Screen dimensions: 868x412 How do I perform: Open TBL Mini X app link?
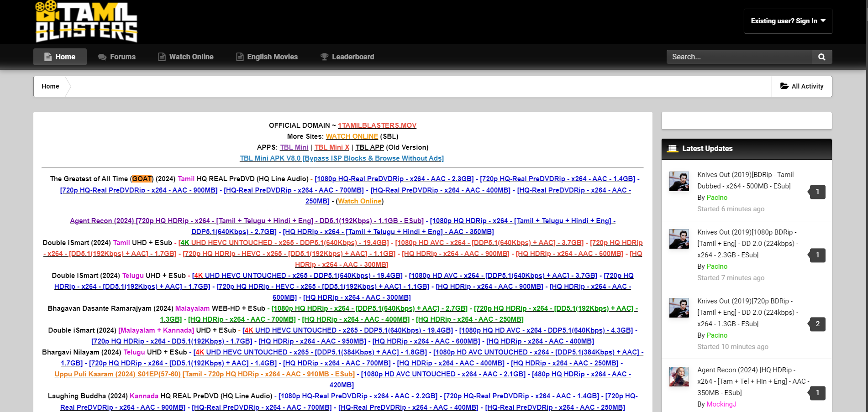[x=332, y=147]
